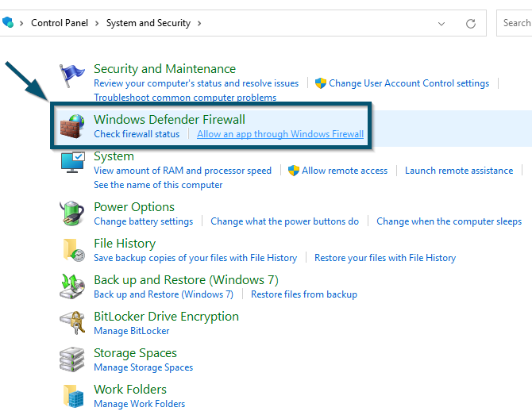
Task: Open Launch remote assistance link
Action: [459, 171]
